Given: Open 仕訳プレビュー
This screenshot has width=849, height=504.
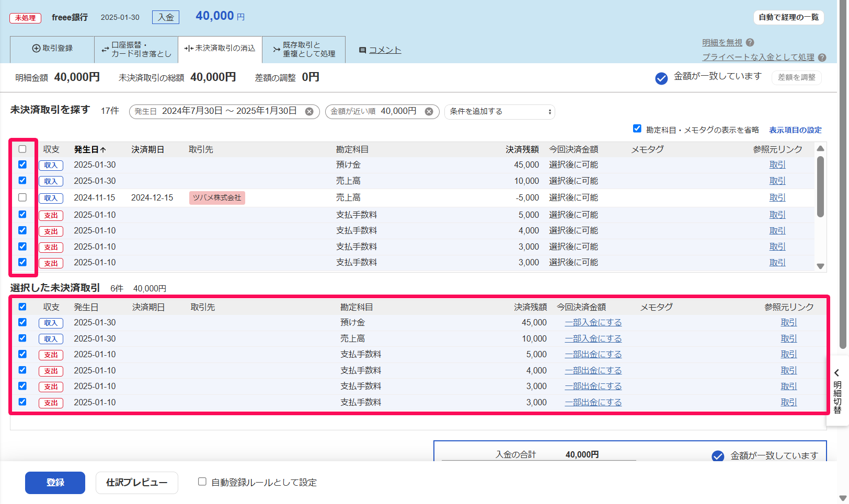Looking at the screenshot, I should pos(137,483).
